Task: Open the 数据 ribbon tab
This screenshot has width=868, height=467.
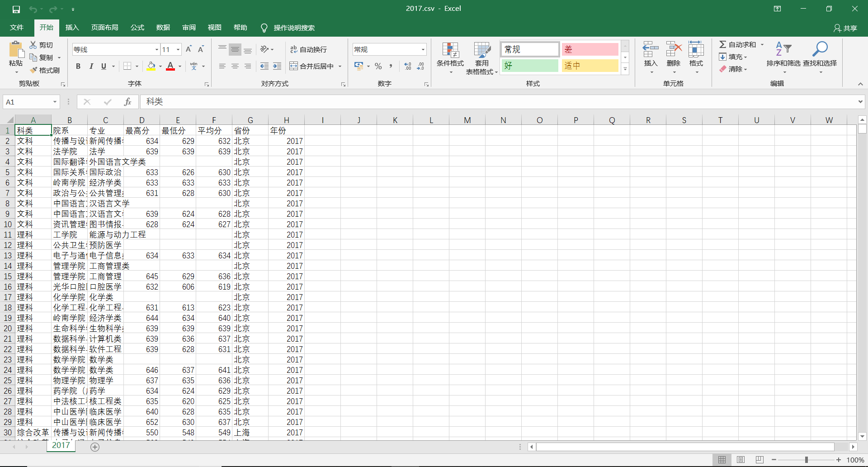Action: pos(163,28)
